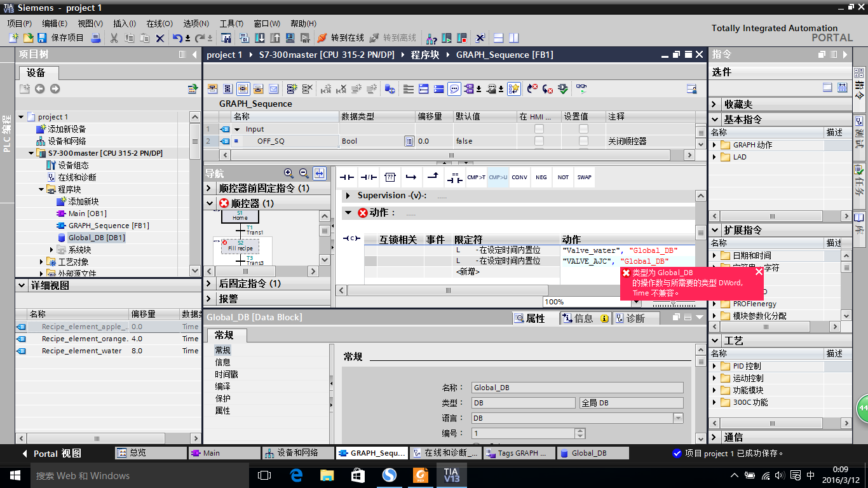Switch to the 信息 tab
Image resolution: width=868 pixels, height=488 pixels.
pos(585,318)
